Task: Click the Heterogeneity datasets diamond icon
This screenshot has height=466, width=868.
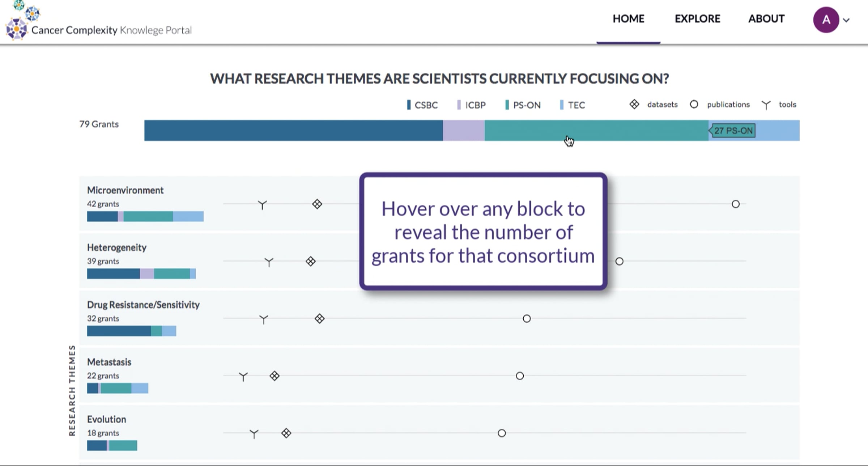Action: (311, 261)
